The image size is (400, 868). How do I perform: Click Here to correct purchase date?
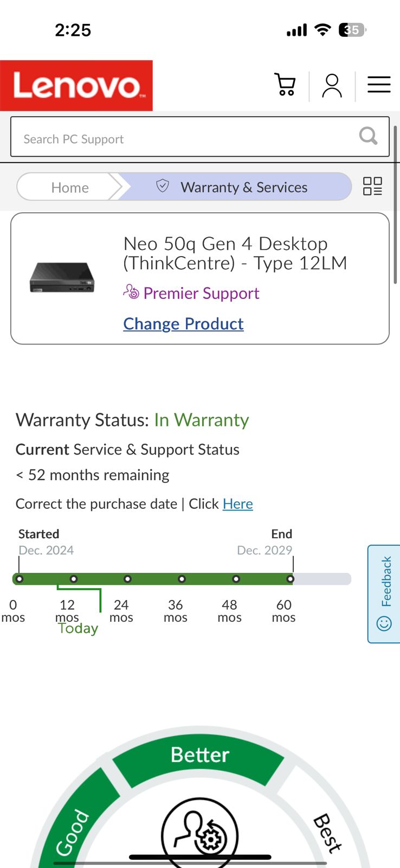pos(237,504)
